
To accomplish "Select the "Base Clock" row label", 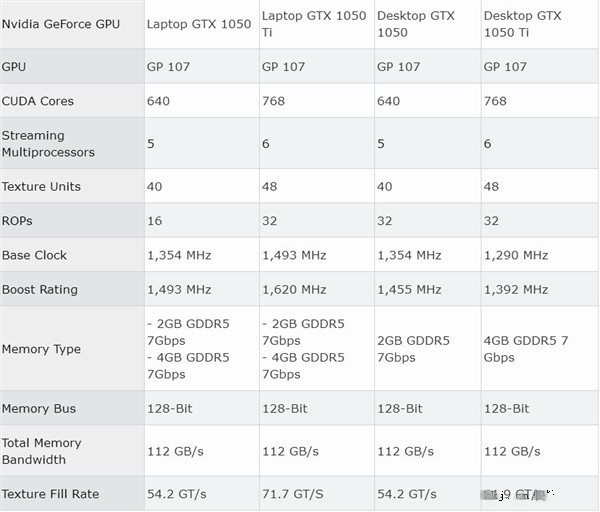I will [x=36, y=255].
